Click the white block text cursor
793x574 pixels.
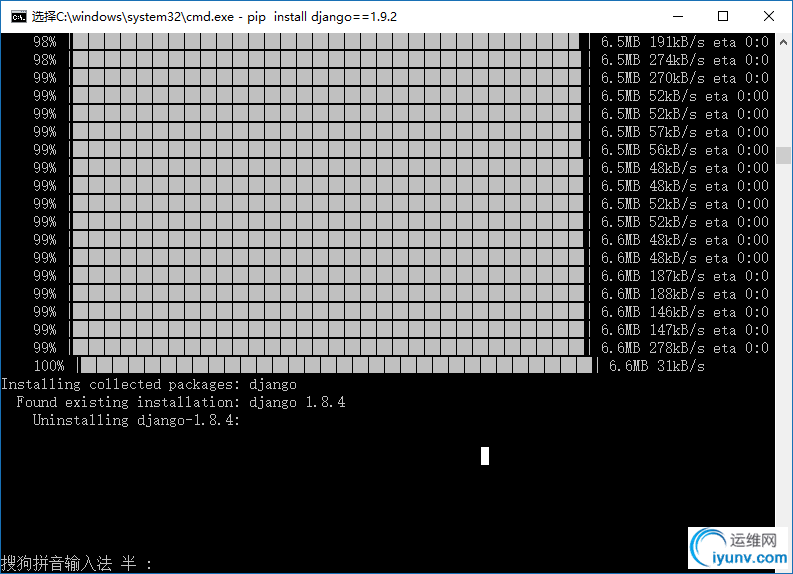[485, 456]
